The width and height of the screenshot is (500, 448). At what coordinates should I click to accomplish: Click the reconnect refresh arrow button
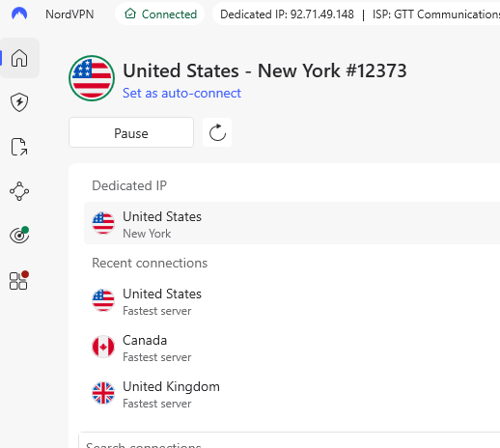pyautogui.click(x=217, y=132)
